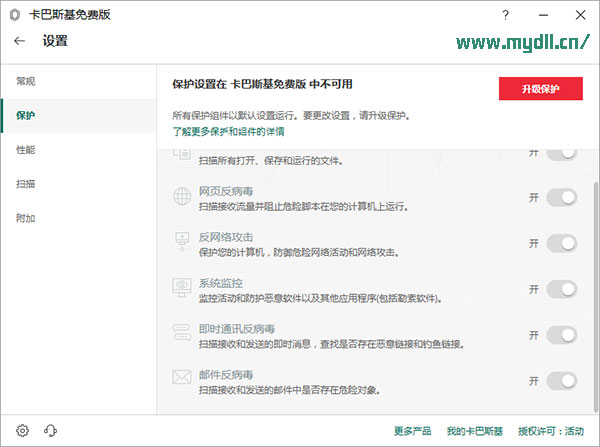Toggle the 邮件反病毒 switch

pyautogui.click(x=561, y=381)
